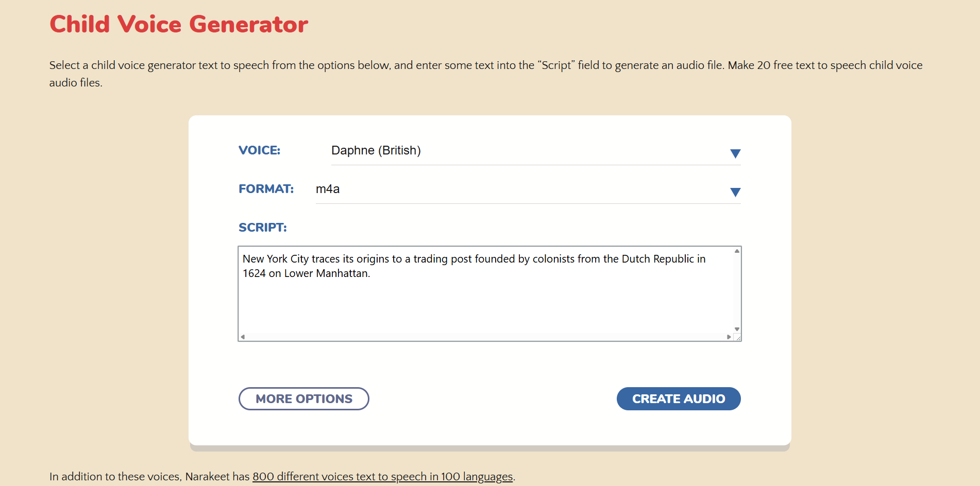Click the MORE OPTIONS button
Screen dimensions: 980x486
pyautogui.click(x=303, y=398)
